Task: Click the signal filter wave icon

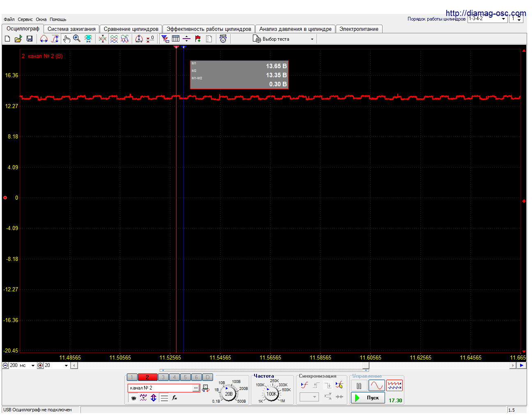Action: point(143,397)
